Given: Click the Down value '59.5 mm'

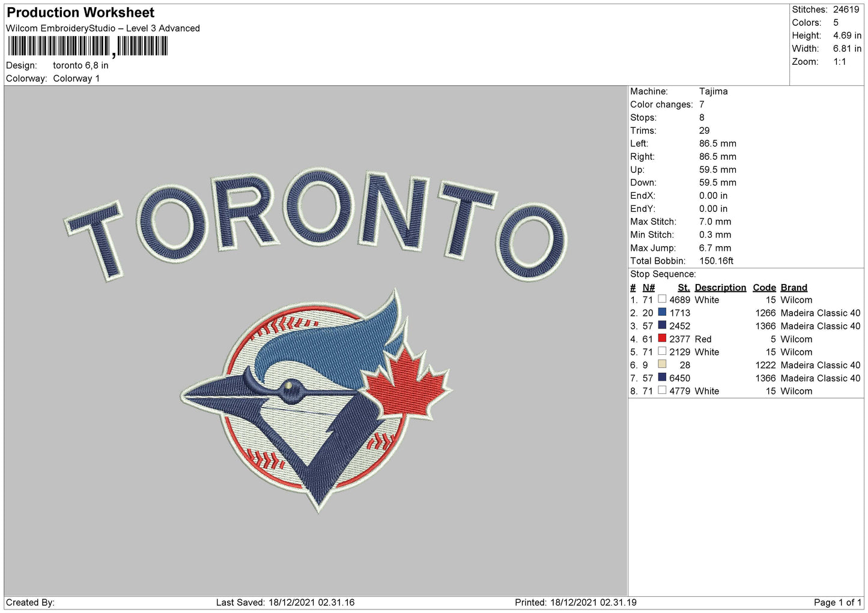Looking at the screenshot, I should pyautogui.click(x=718, y=183).
